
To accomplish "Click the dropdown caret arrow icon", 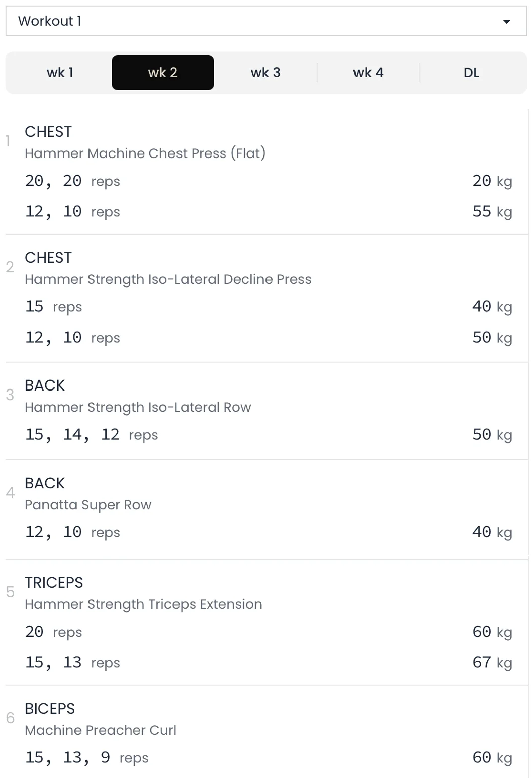I will click(506, 22).
